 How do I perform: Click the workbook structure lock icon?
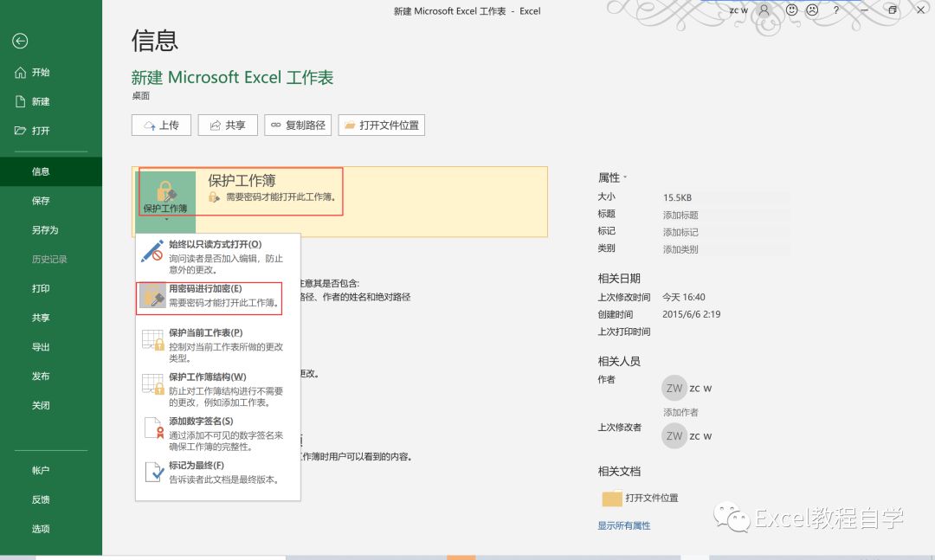153,384
